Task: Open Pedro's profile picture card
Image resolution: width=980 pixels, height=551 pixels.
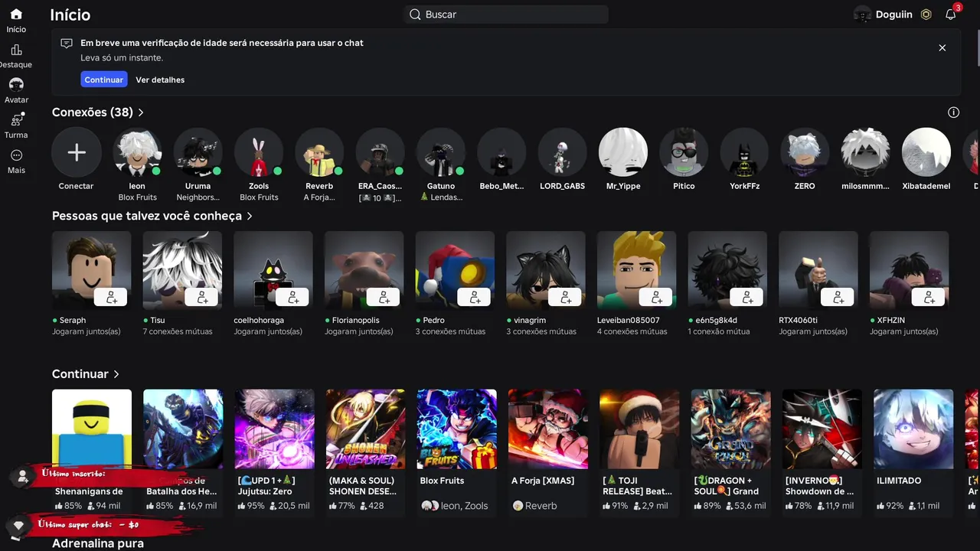Action: (455, 271)
